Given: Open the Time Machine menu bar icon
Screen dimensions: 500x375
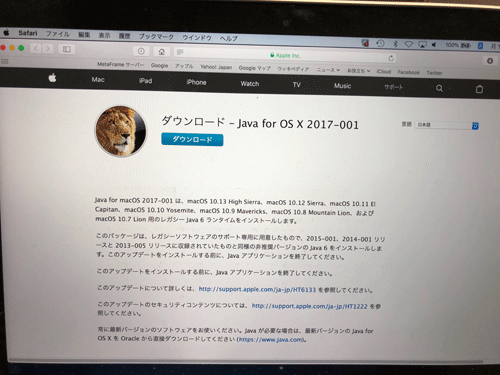Looking at the screenshot, I should 380,43.
